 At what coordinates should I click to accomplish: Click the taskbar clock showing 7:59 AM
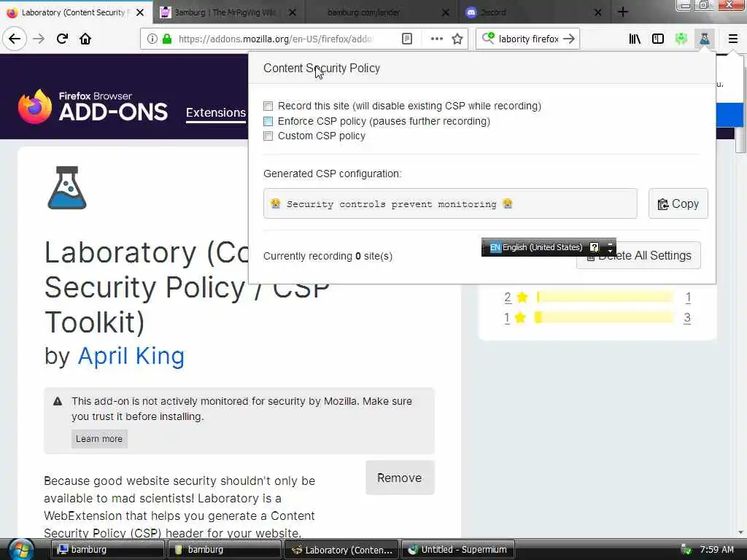716,550
